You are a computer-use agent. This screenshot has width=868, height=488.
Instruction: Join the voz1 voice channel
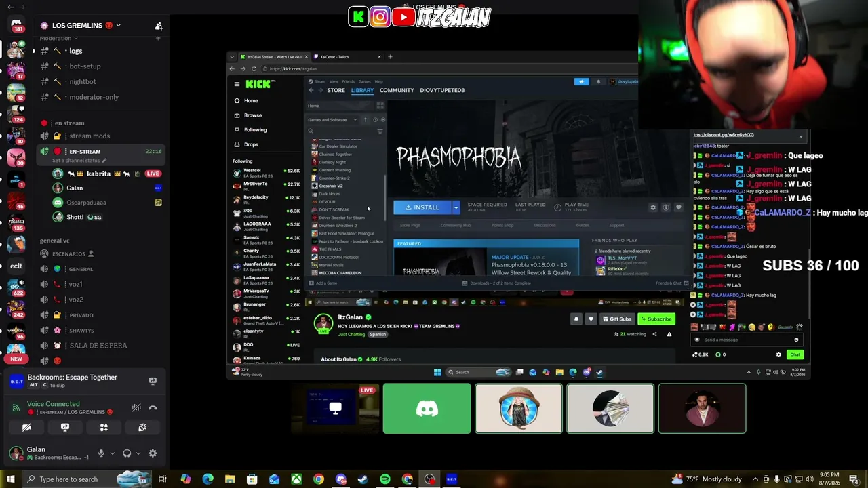click(x=100, y=284)
